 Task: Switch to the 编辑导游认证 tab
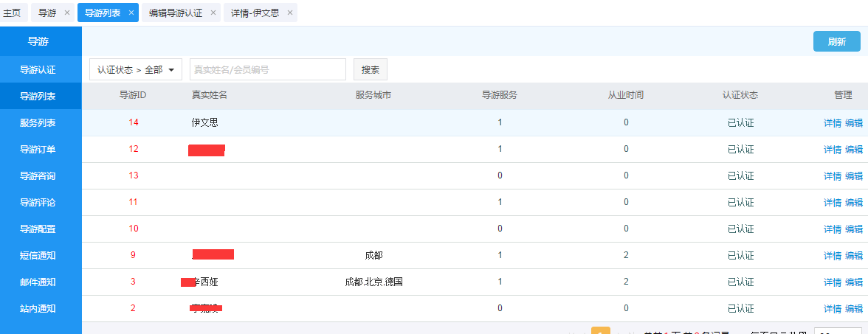175,13
